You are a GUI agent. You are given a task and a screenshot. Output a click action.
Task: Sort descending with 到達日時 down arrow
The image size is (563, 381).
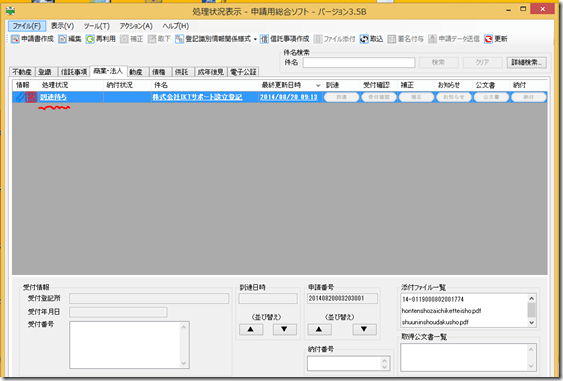284,329
